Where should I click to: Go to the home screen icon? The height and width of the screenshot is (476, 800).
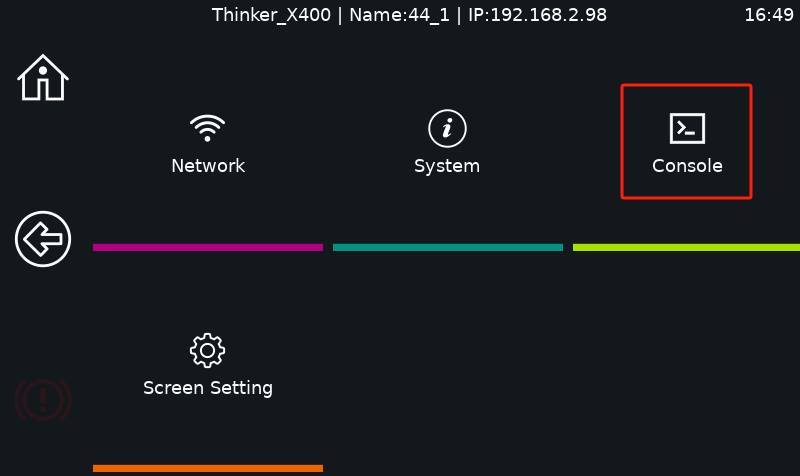43,78
